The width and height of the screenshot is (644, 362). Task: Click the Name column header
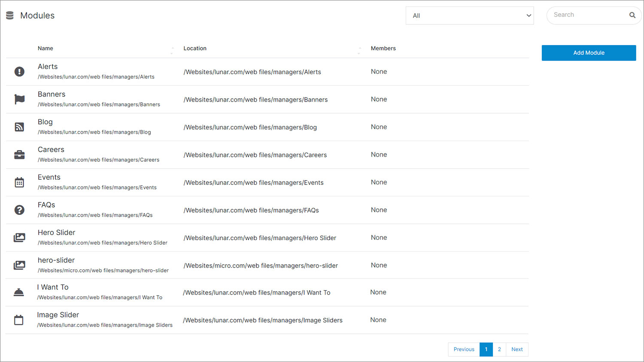[x=46, y=48]
